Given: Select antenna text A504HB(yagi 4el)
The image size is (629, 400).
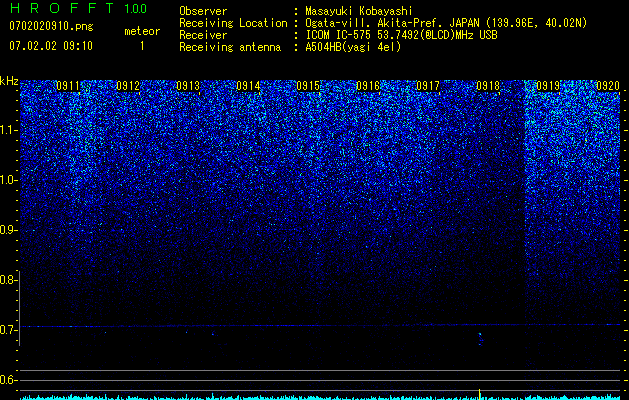Looking at the screenshot, I should (353, 47).
